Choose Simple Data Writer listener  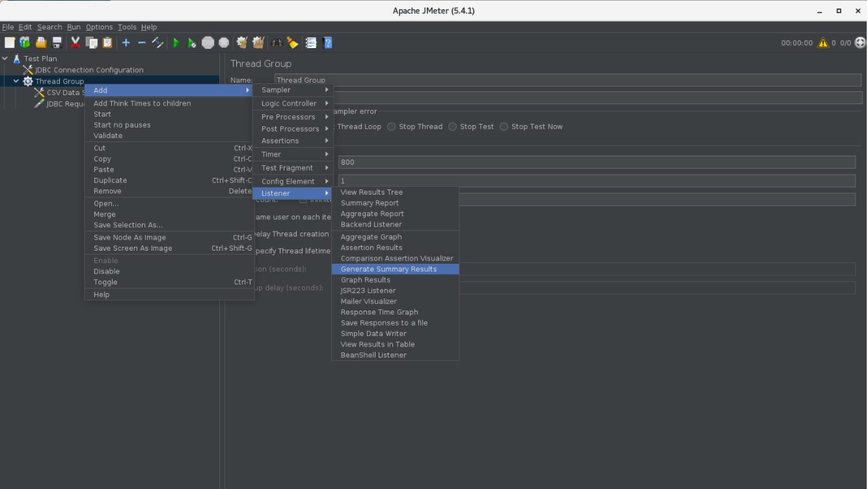[x=396, y=333]
